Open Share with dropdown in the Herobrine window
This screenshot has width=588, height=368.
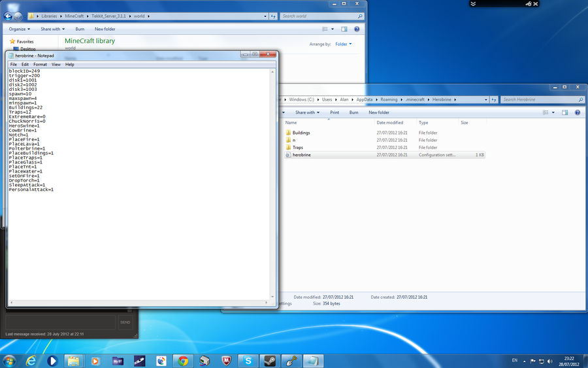pyautogui.click(x=307, y=112)
